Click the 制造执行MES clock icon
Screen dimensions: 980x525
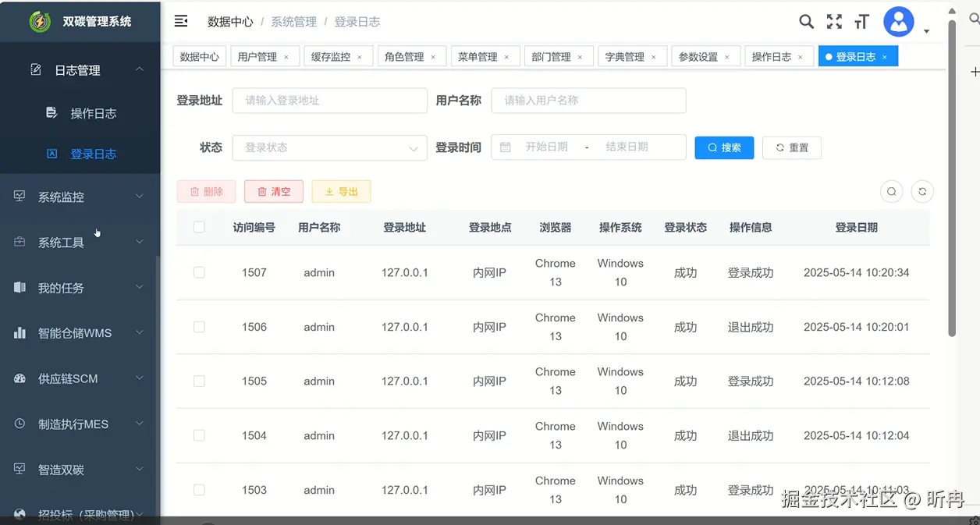tap(20, 424)
